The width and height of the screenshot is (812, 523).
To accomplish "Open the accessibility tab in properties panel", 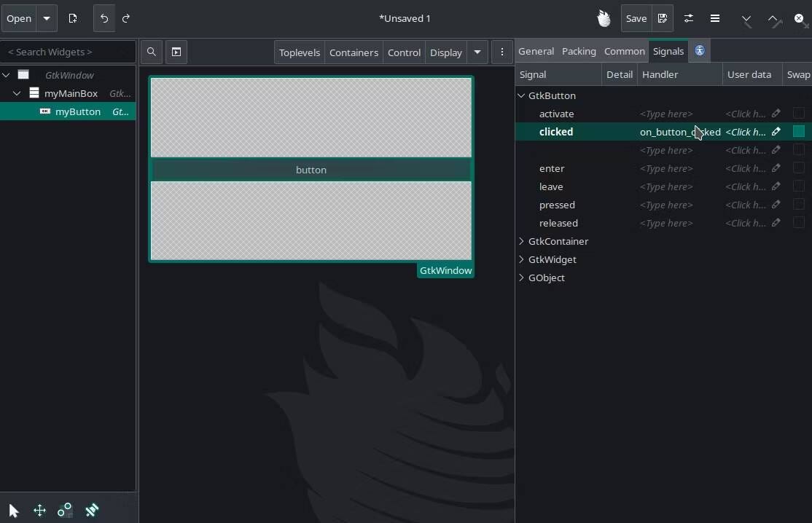I will (x=699, y=51).
